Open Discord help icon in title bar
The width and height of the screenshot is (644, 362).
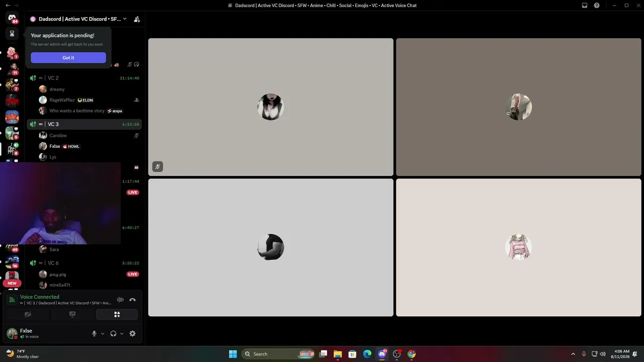[x=597, y=6]
